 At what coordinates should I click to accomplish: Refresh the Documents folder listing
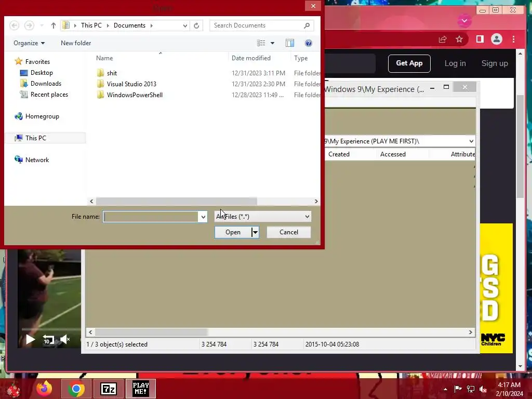point(196,25)
